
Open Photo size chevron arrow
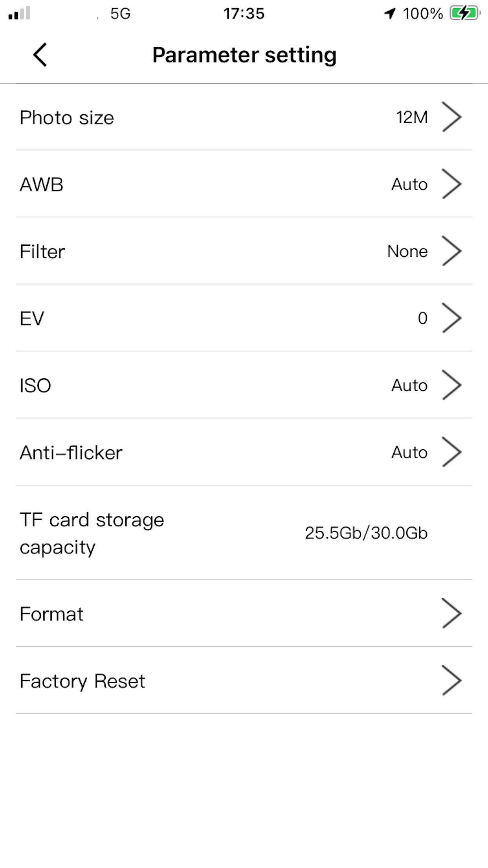pyautogui.click(x=451, y=117)
